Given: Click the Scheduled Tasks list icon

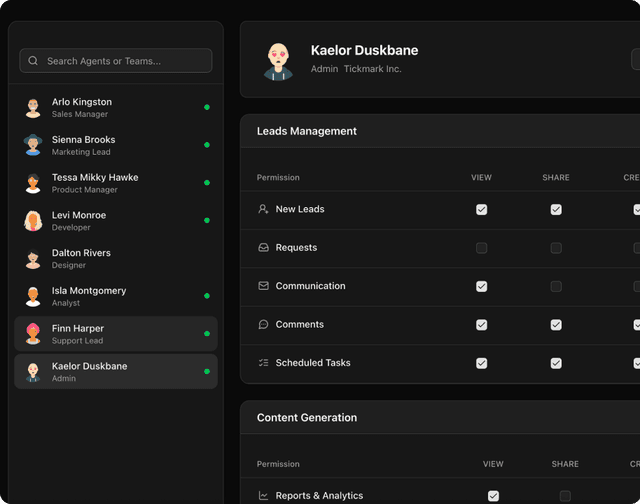Looking at the screenshot, I should pos(263,363).
